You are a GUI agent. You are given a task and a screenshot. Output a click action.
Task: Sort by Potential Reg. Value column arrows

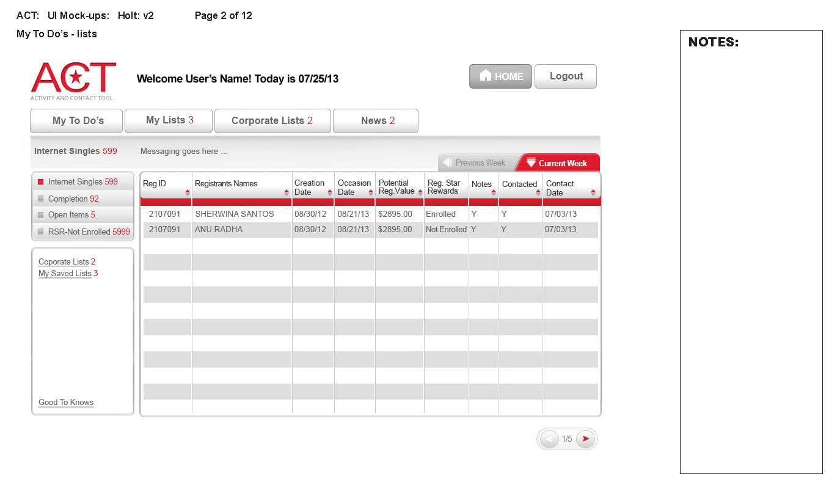point(420,192)
